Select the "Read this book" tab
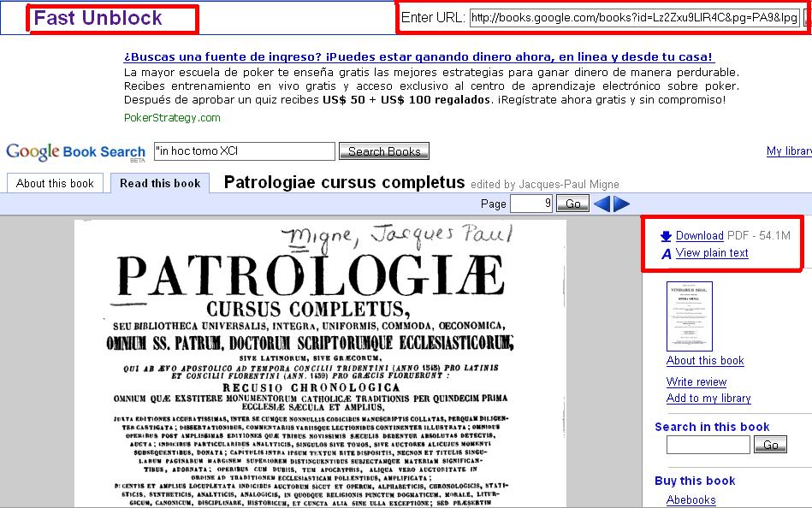Viewport: 812px width, 508px height. 159,182
